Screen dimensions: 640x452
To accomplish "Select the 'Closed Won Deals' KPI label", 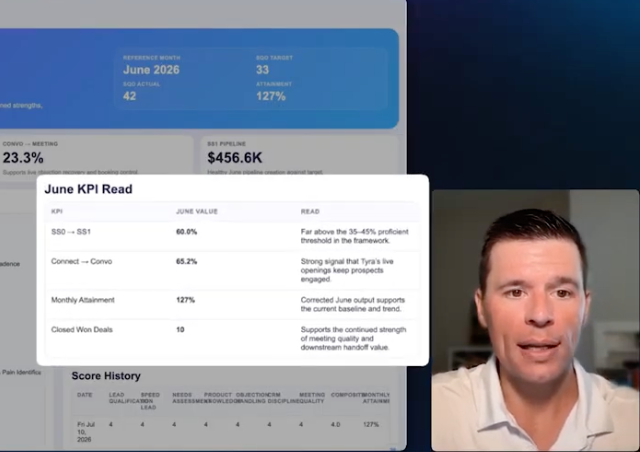I will coord(82,330).
